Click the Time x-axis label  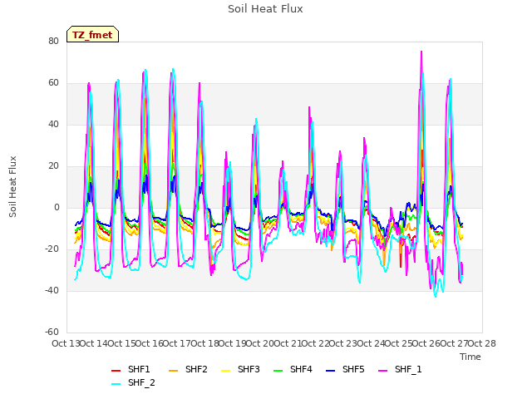pos(470,357)
